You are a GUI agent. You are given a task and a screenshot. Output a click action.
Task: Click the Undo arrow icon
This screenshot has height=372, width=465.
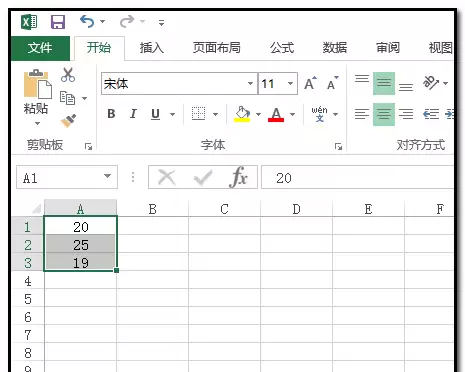(x=87, y=21)
